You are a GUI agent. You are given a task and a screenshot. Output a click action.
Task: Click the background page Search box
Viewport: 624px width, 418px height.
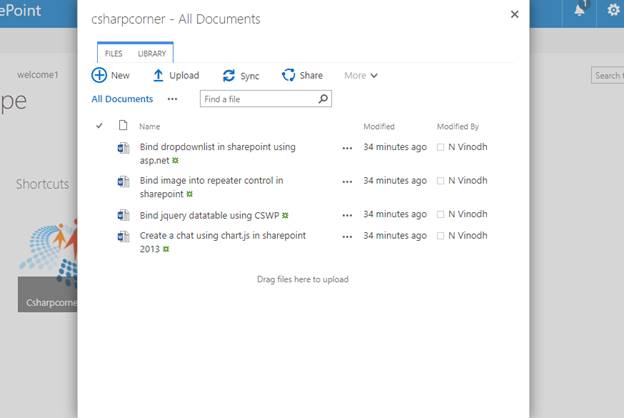[608, 75]
